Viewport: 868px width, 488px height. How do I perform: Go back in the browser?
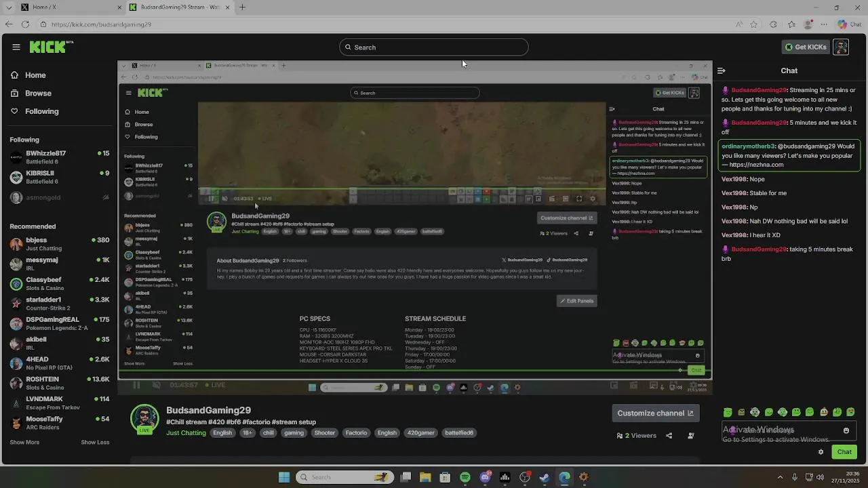[x=8, y=24]
